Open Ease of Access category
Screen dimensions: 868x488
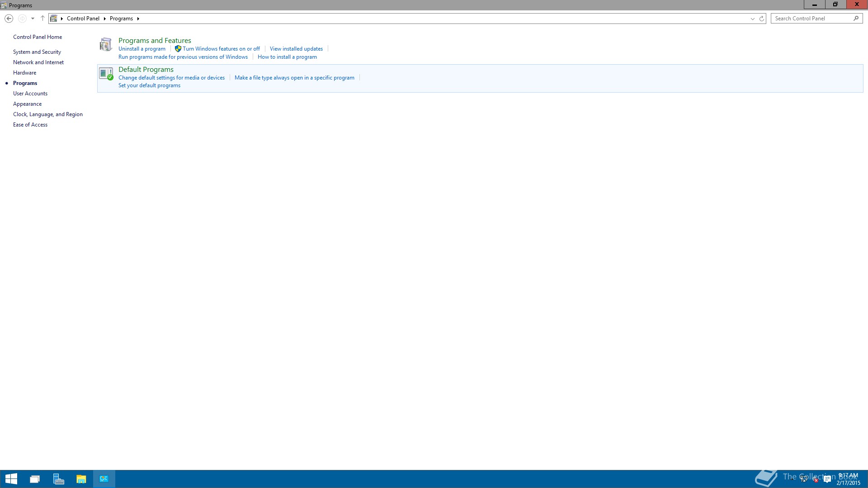pos(30,125)
